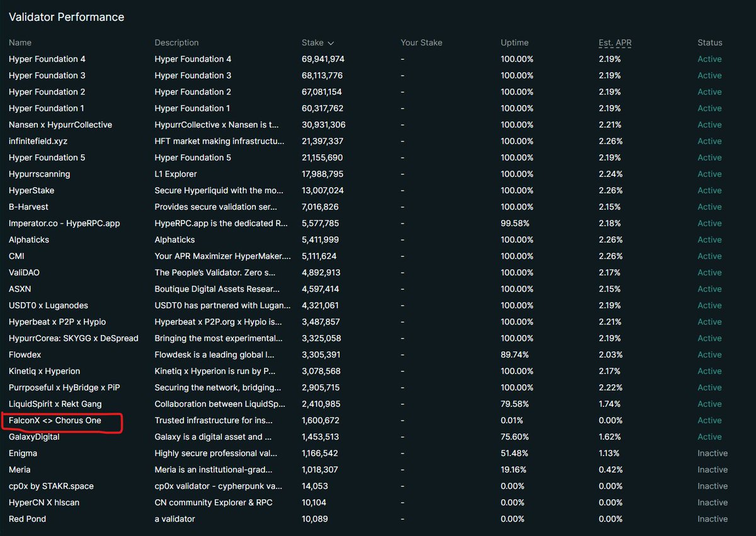Click the 1.62% Est. APR value

610,436
